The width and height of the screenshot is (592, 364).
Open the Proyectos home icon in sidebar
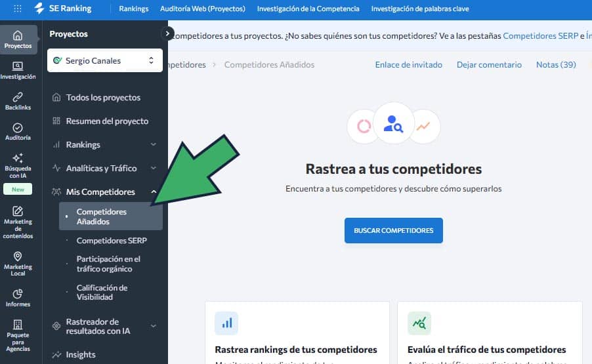(18, 36)
